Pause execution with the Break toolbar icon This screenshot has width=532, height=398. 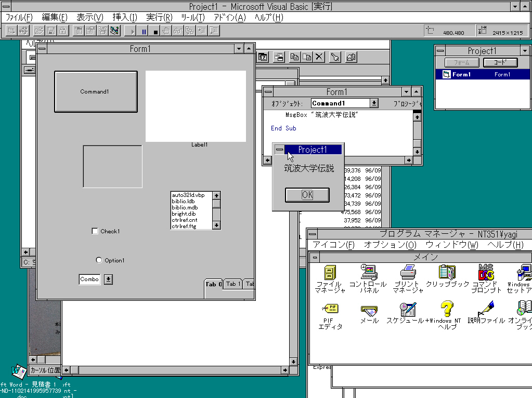143,30
